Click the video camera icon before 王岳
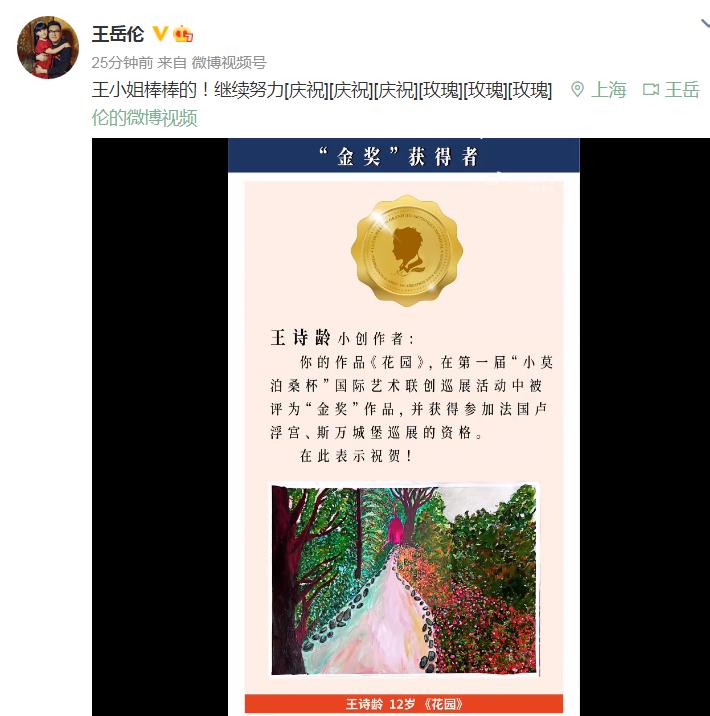Viewport: 710px width, 716px height. 651,90
